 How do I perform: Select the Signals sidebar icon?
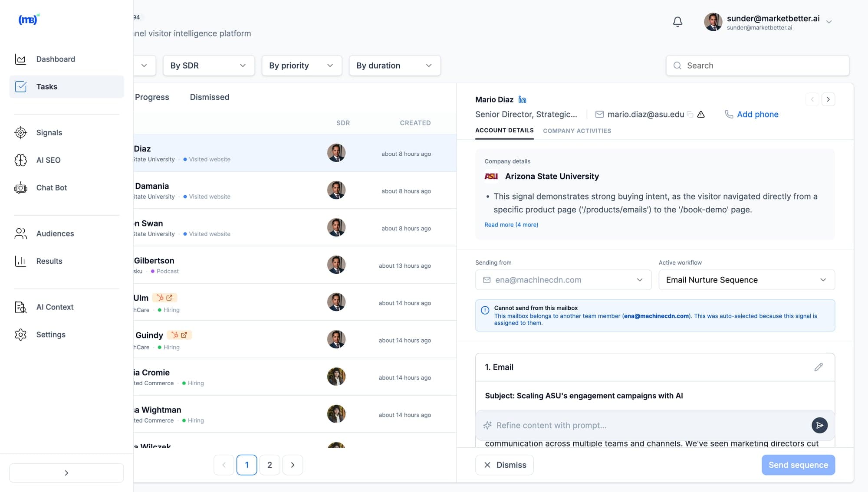click(x=20, y=132)
